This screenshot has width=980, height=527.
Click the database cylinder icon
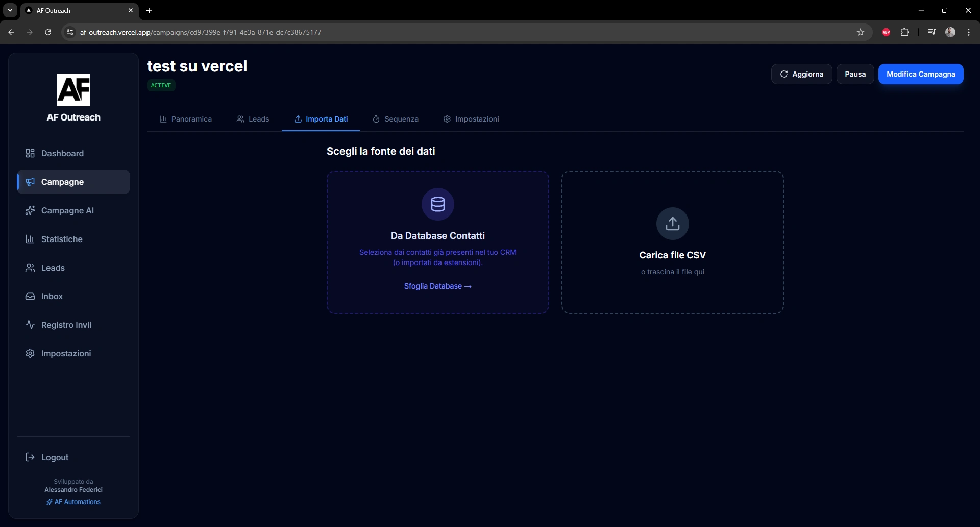pos(438,204)
